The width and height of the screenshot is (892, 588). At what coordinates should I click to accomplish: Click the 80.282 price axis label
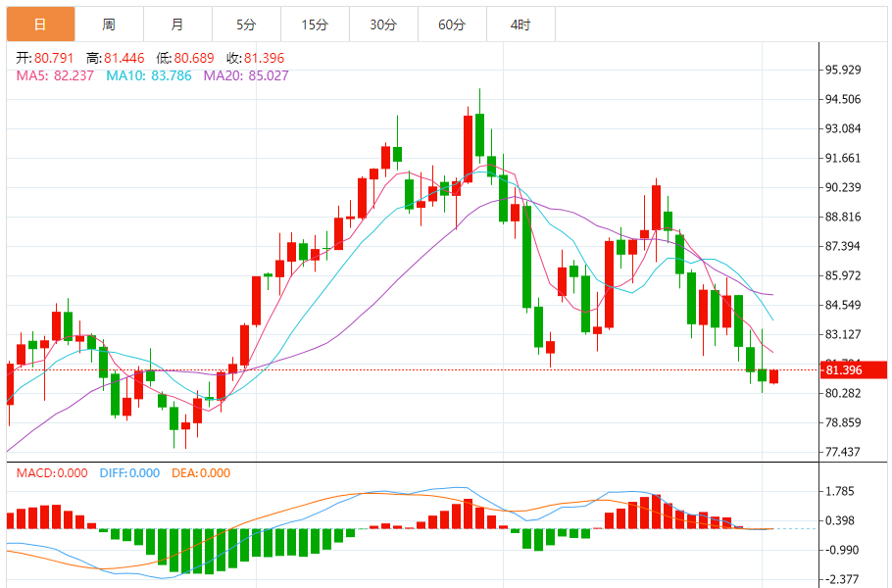843,394
